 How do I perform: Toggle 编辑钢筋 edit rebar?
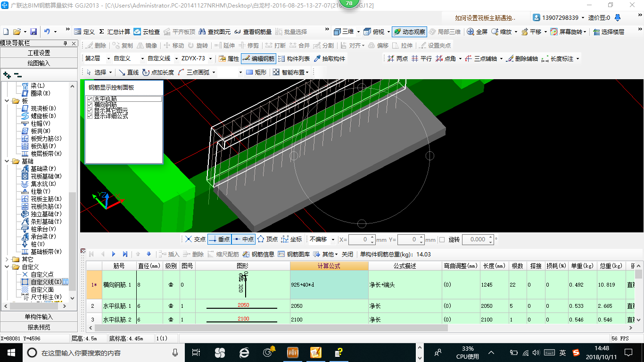258,58
